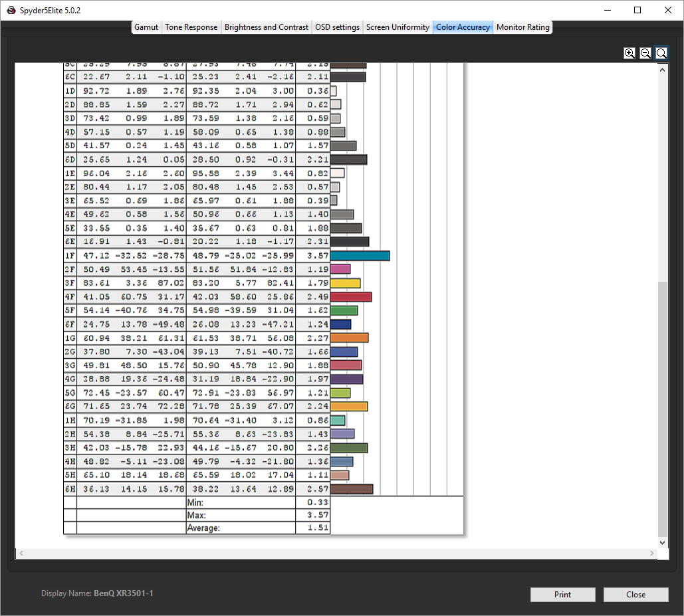This screenshot has width=684, height=616.
Task: Click the green bar for row 5F
Action: coord(344,310)
